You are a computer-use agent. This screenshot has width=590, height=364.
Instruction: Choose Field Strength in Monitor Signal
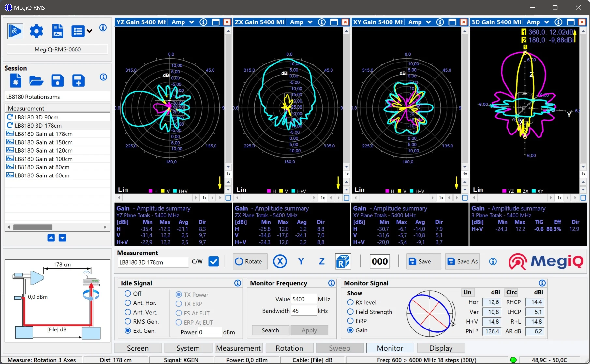coord(350,312)
